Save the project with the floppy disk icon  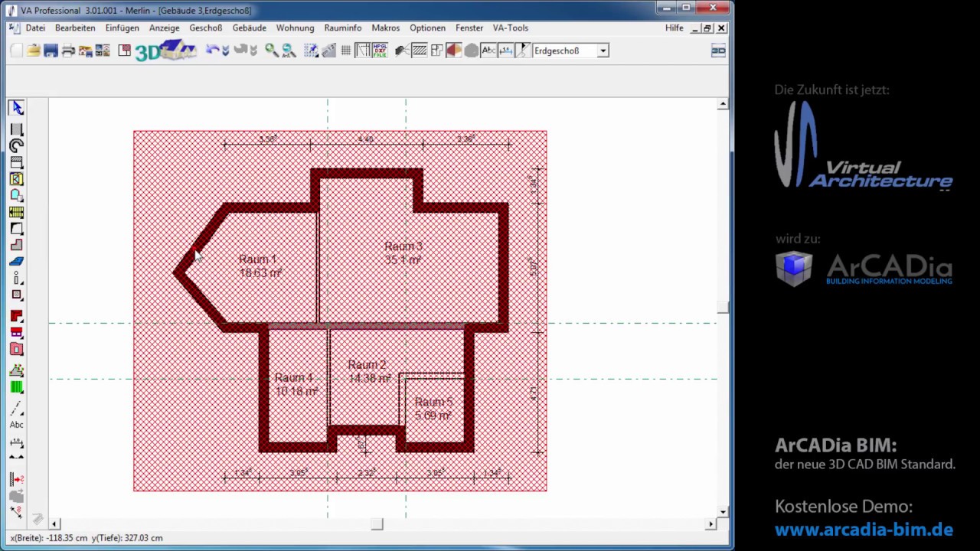(x=51, y=51)
